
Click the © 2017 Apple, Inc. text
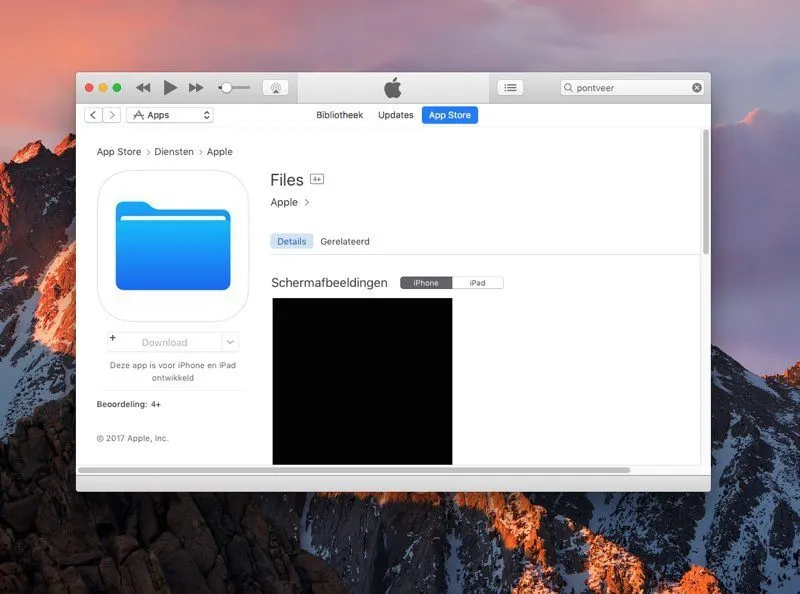133,438
